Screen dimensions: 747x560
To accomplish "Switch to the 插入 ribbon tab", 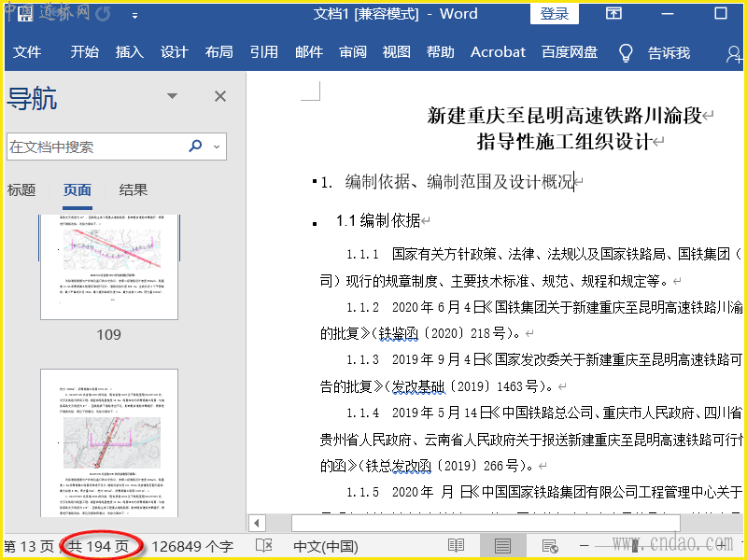I will 129,52.
